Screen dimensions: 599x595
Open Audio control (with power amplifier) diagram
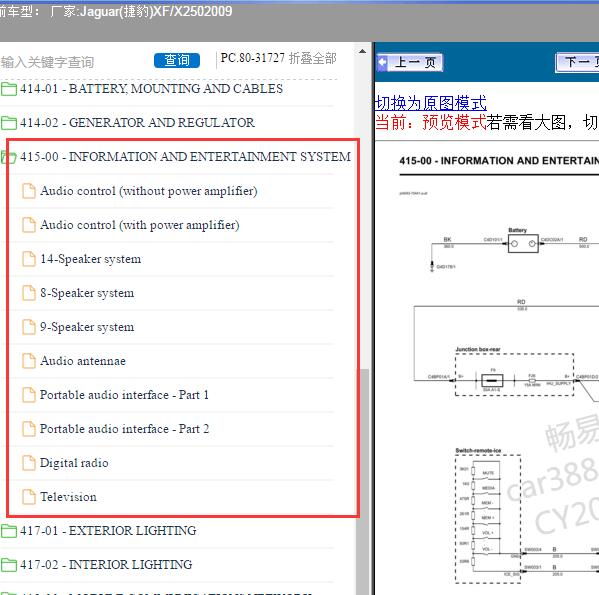[x=139, y=225]
